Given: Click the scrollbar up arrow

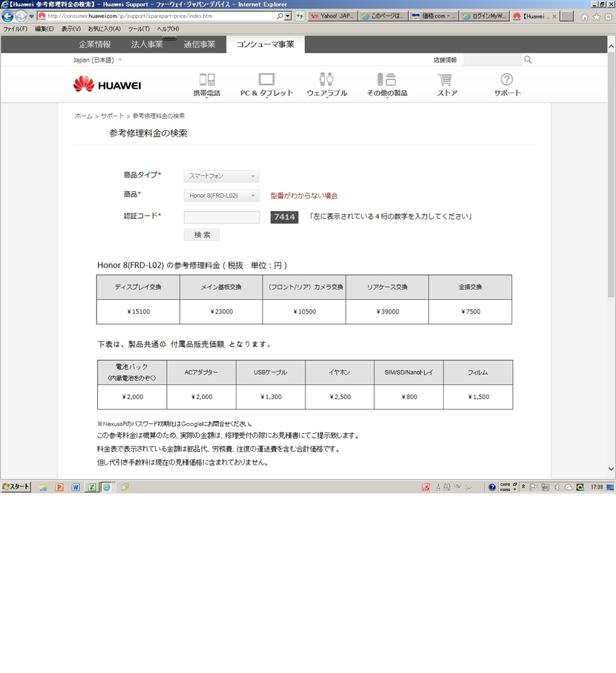Looking at the screenshot, I should [x=611, y=47].
